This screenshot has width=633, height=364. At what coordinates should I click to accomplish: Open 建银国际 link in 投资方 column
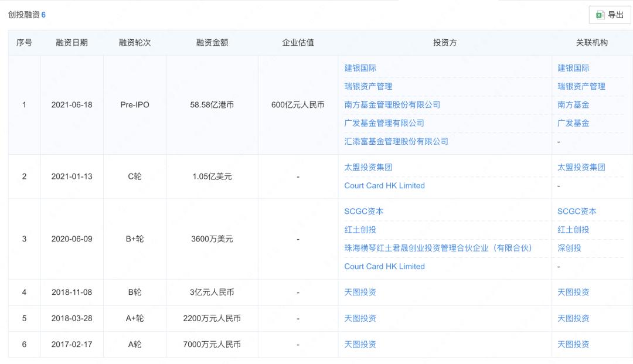click(x=360, y=68)
